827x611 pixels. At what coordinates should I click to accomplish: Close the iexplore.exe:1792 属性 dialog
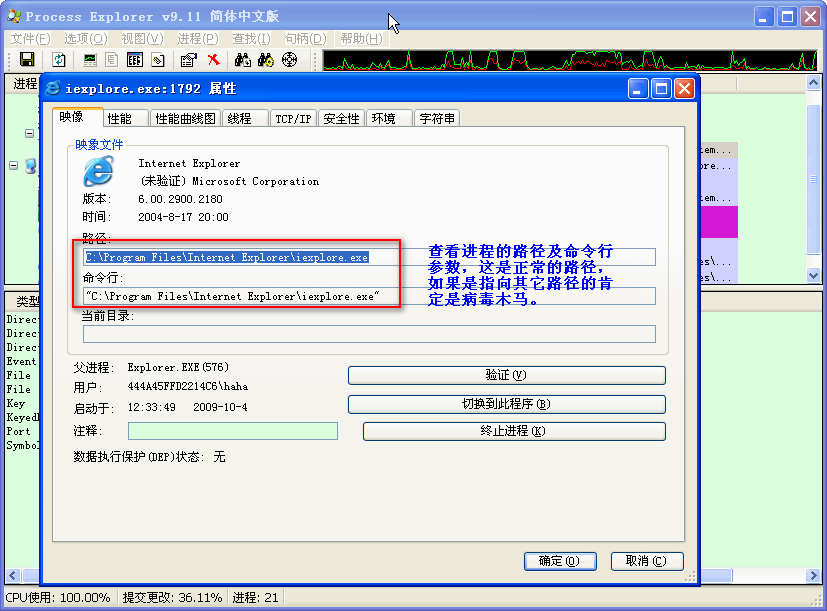[x=685, y=89]
